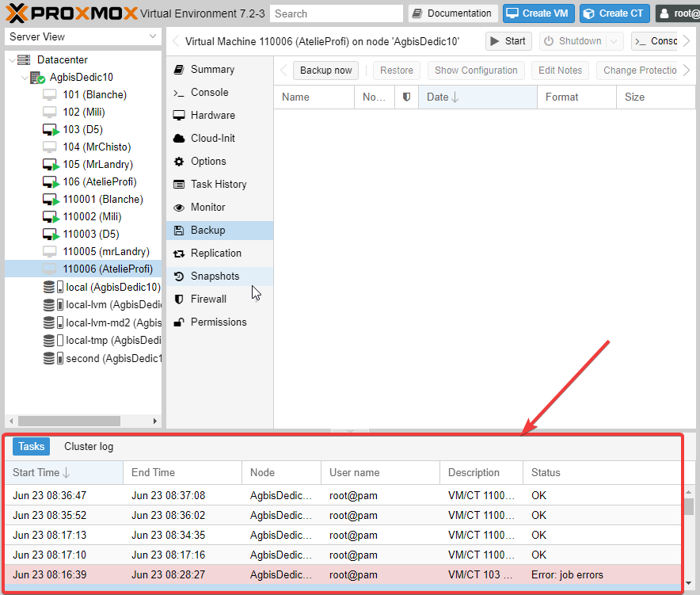Viewport: 700px width, 595px height.
Task: Click Create CT button
Action: pos(614,13)
